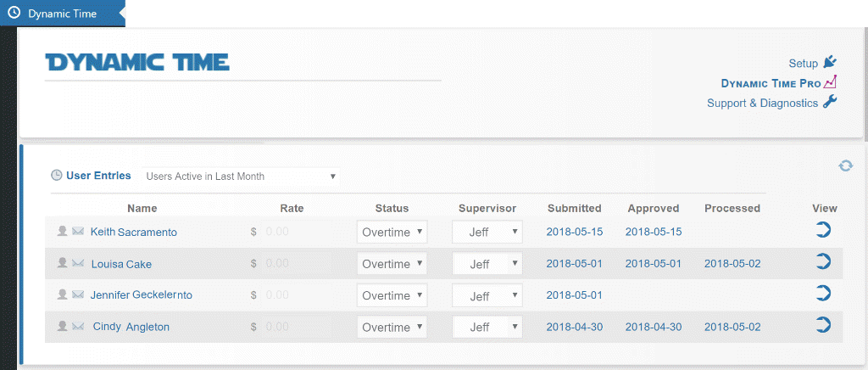Click the Rate column header
This screenshot has width=868, height=370.
click(292, 208)
